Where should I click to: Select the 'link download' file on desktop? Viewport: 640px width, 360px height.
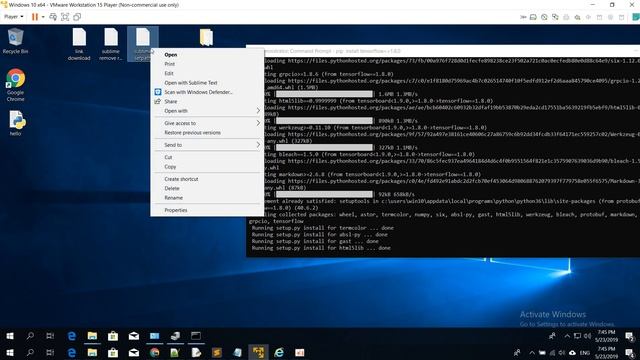click(79, 44)
